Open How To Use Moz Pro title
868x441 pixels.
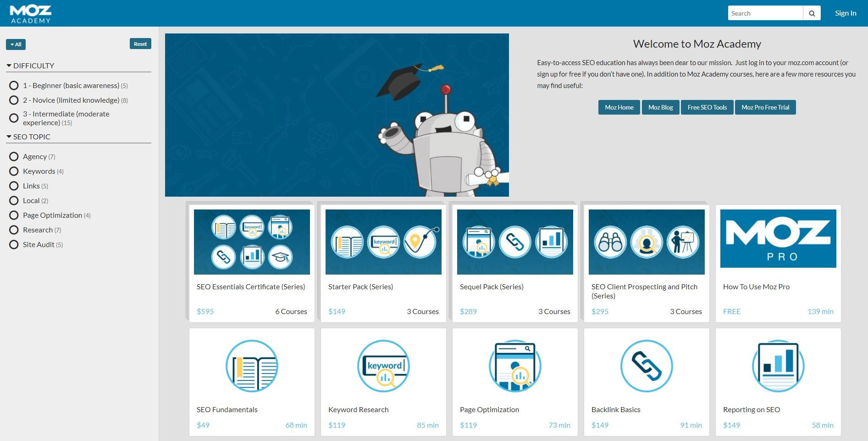(x=756, y=287)
